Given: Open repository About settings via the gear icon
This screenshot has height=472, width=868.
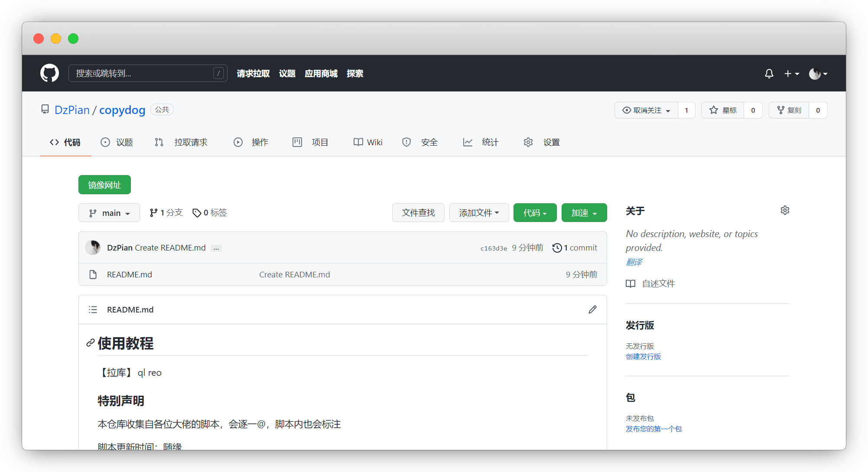Looking at the screenshot, I should coord(785,210).
